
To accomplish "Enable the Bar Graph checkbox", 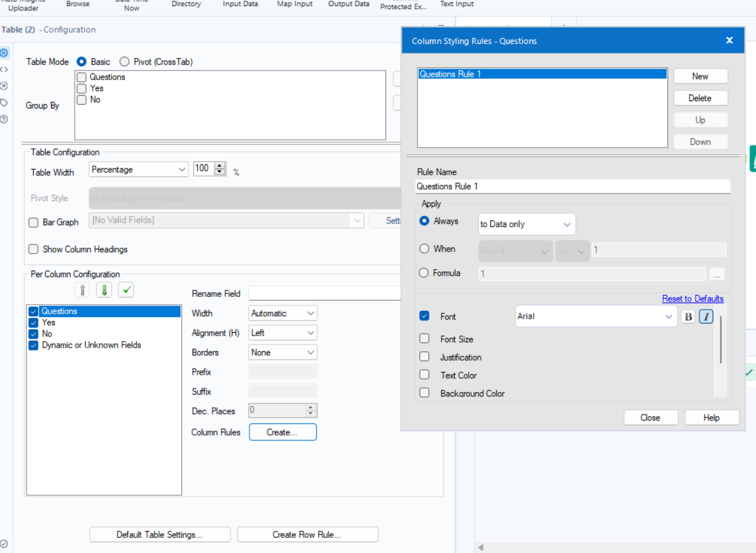I will click(x=33, y=222).
